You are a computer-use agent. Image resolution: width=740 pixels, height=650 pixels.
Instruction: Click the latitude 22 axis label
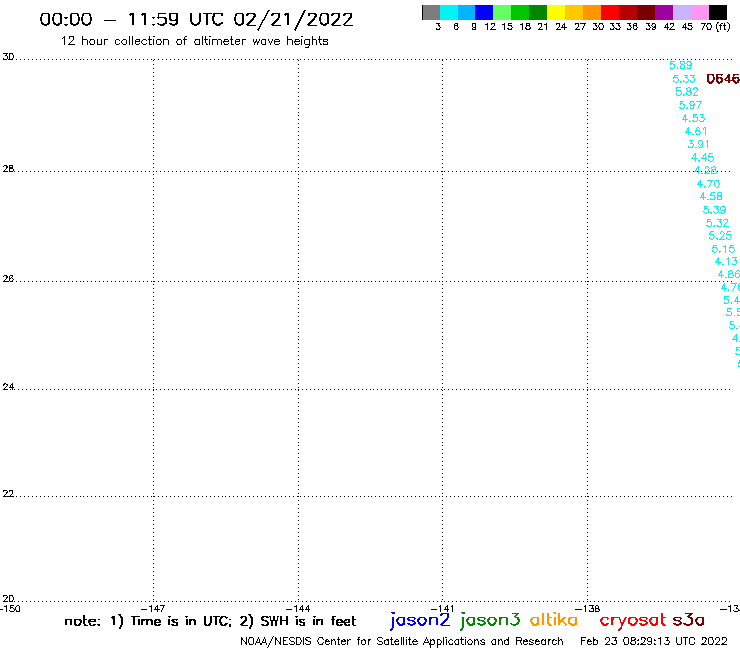coord(8,493)
